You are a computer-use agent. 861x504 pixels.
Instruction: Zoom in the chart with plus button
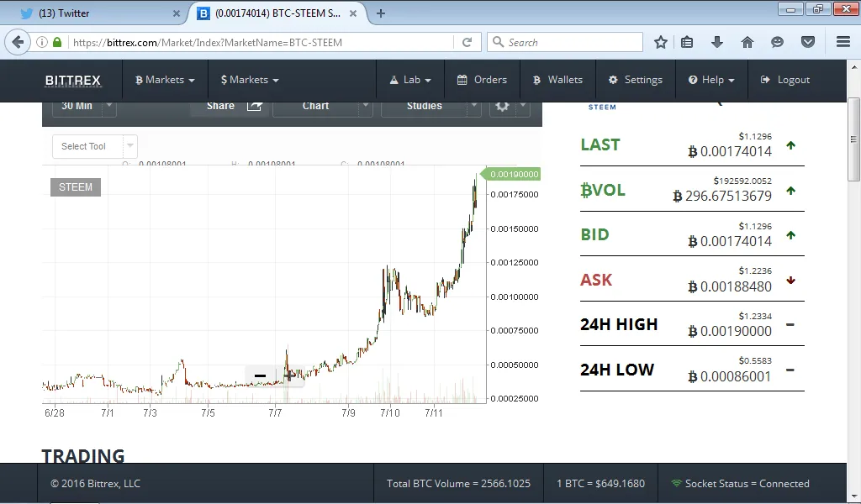click(x=290, y=375)
